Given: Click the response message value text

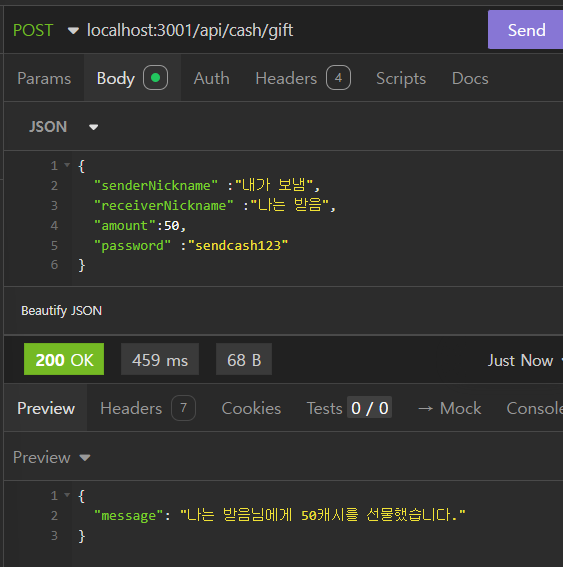Looking at the screenshot, I should 323,515.
